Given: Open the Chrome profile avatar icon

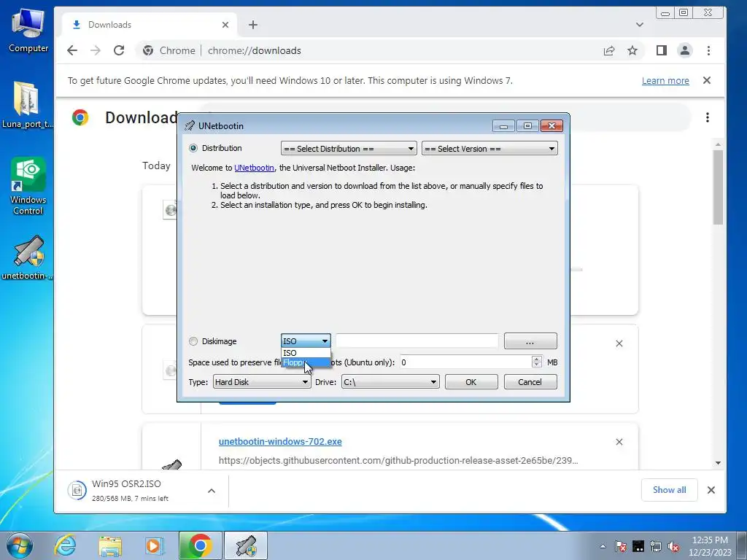Looking at the screenshot, I should [684, 50].
